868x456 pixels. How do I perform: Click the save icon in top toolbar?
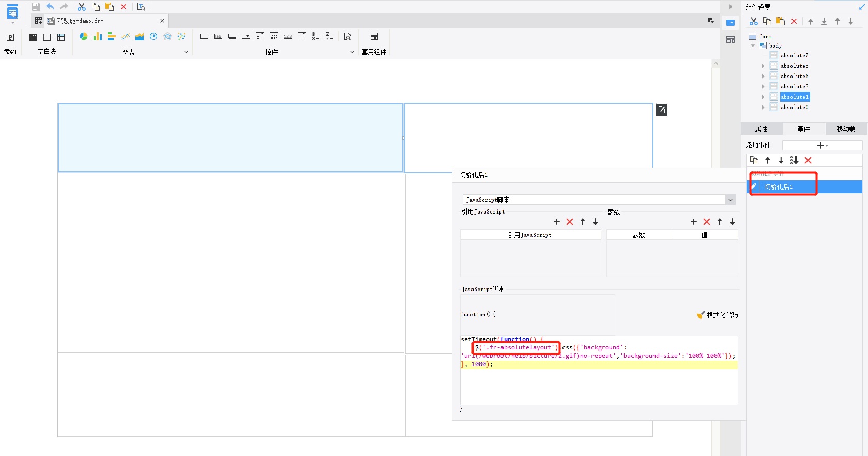(36, 7)
